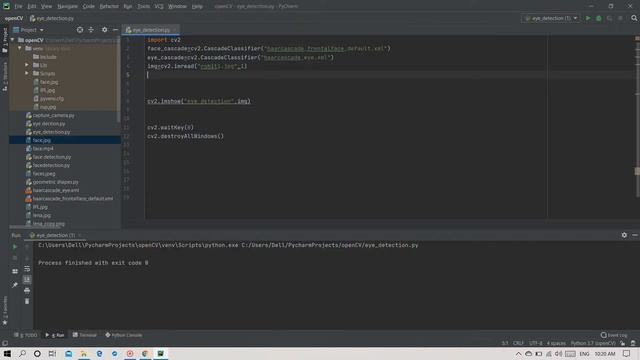Screen dimensions: 640x360
Task: Expand the Lib folder
Action: (27, 65)
